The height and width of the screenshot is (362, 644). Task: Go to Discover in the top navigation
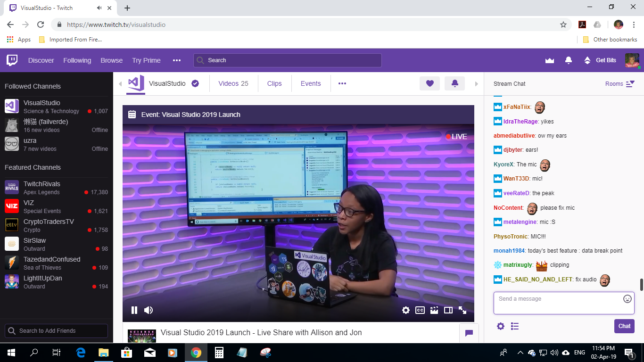click(x=41, y=60)
